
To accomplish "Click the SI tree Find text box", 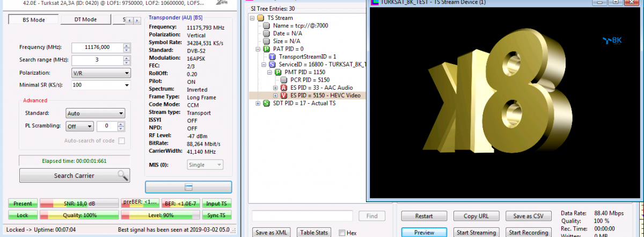I will click(302, 216).
